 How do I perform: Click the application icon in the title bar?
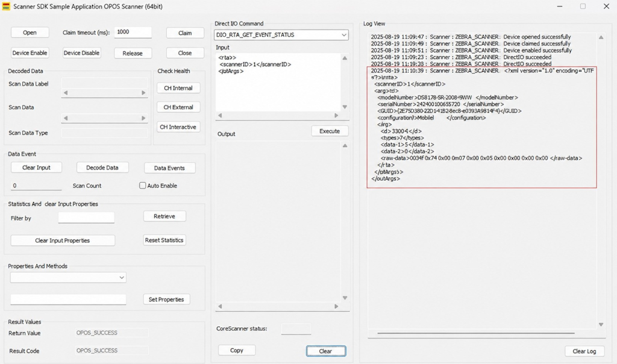pyautogui.click(x=6, y=6)
